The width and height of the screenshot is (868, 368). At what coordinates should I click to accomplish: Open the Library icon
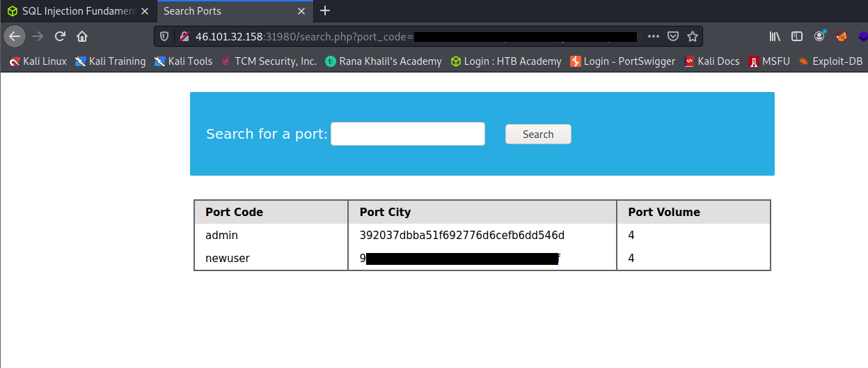(775, 36)
